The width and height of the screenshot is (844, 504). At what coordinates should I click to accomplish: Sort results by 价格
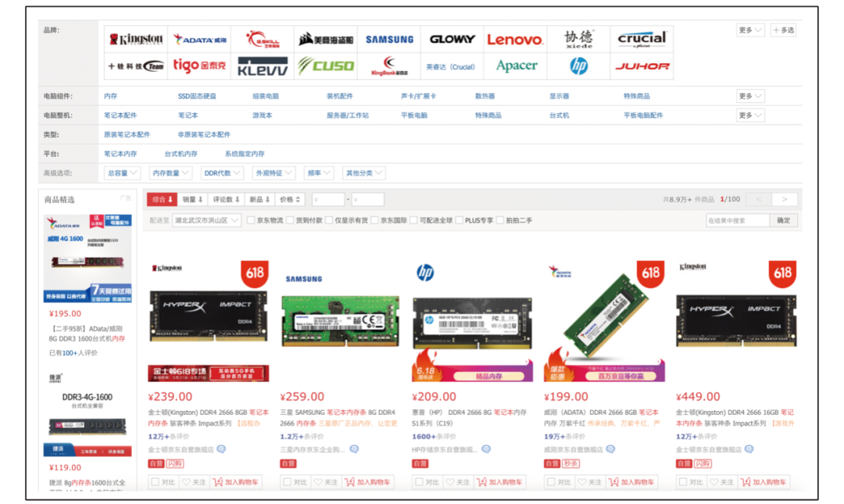point(290,199)
